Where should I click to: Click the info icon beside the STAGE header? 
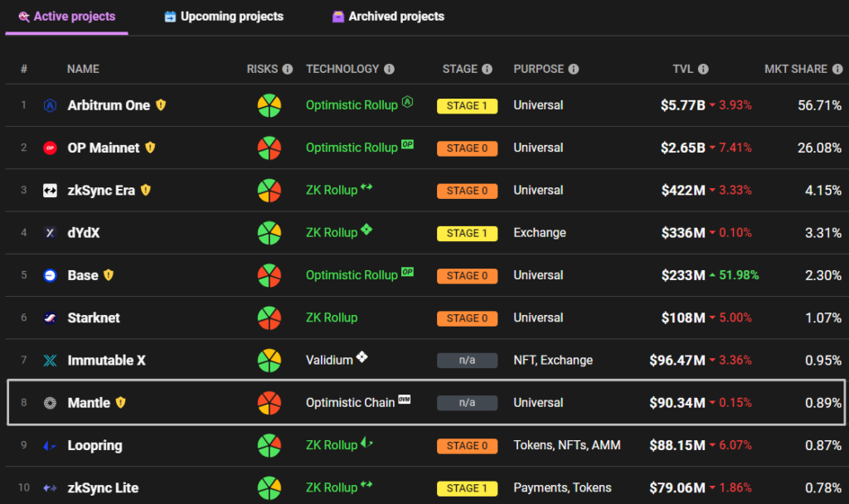488,70
